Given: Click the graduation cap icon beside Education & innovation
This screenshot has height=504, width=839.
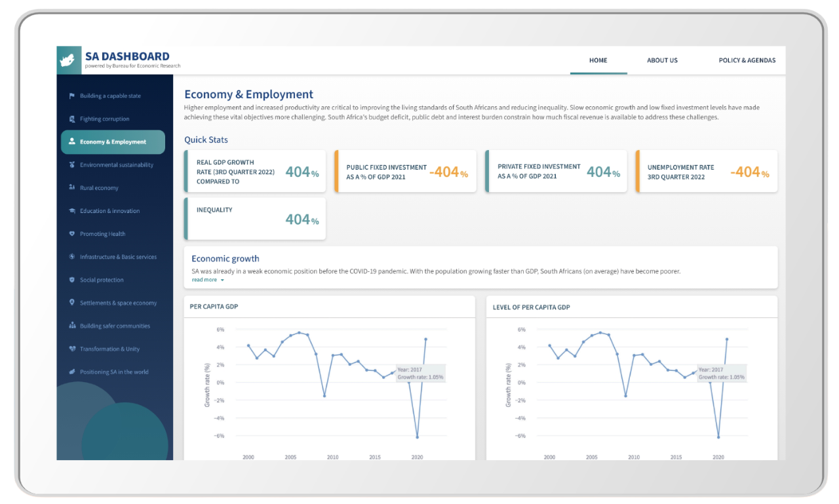Looking at the screenshot, I should (72, 211).
